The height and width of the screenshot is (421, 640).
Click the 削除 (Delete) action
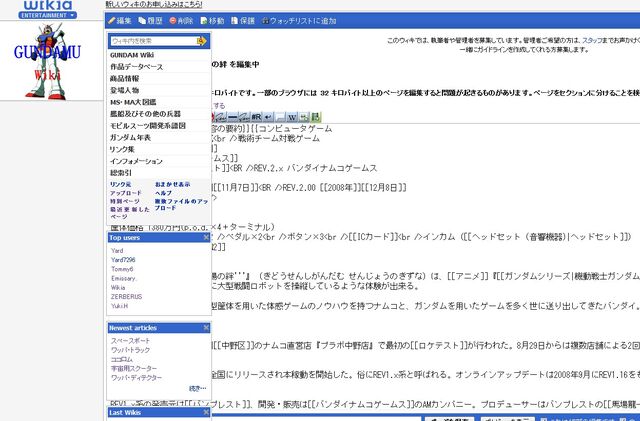click(181, 21)
